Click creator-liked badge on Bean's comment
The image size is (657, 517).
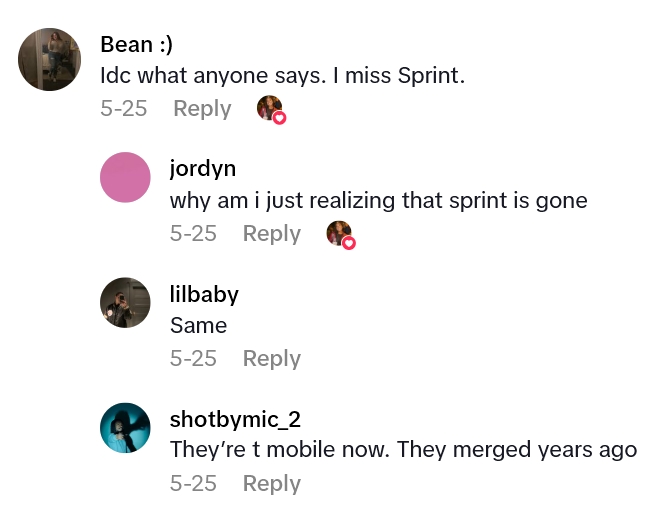coord(270,109)
